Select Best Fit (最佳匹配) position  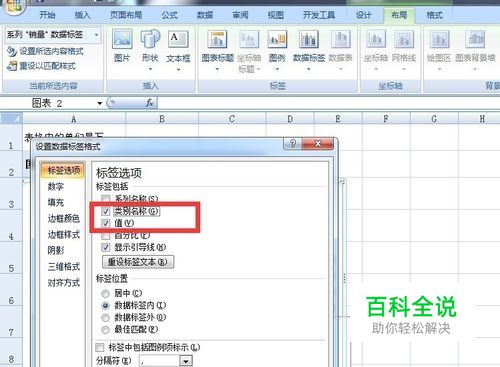[105, 330]
